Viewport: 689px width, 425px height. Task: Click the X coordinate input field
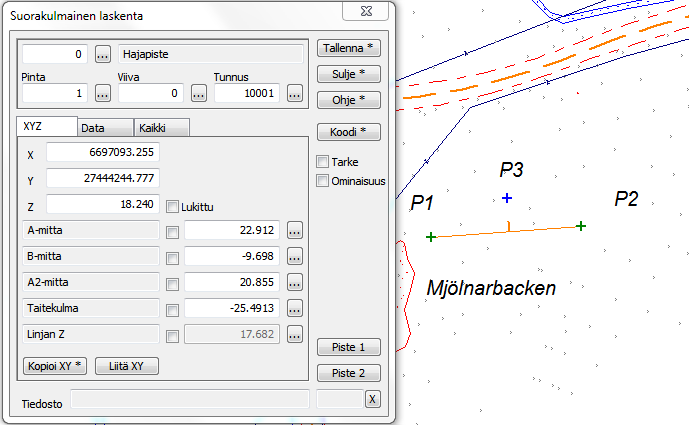pos(103,153)
